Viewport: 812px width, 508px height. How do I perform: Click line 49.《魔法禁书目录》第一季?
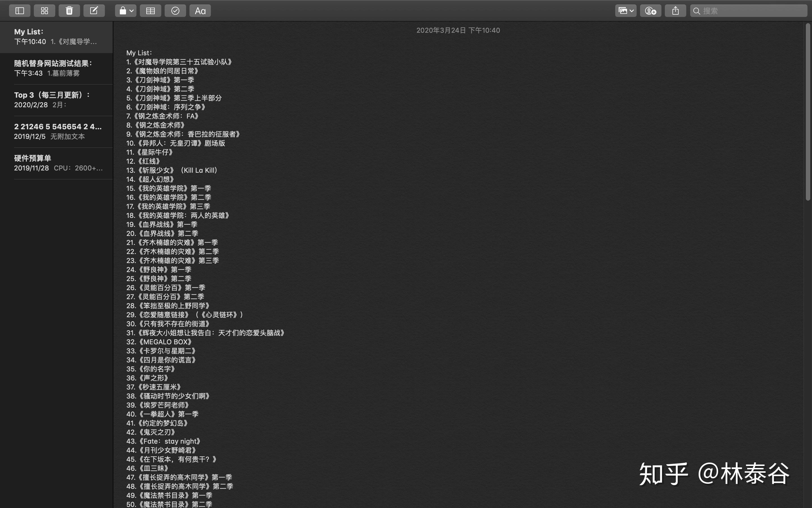(169, 495)
